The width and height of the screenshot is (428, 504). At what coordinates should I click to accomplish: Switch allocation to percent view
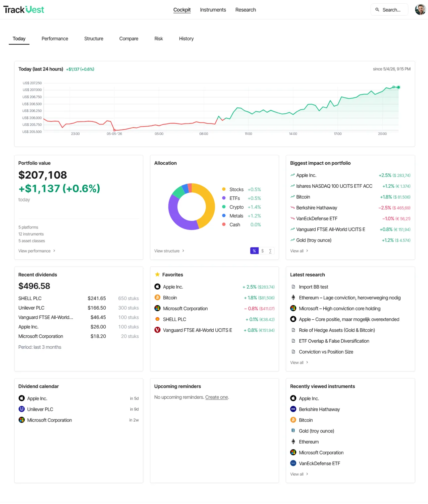click(x=254, y=251)
